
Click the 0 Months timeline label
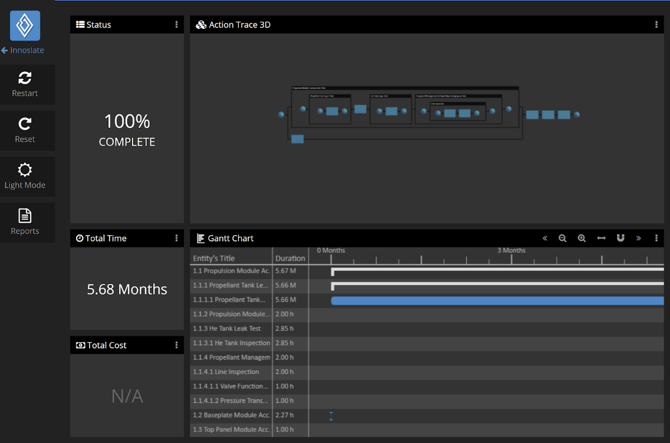click(x=331, y=251)
